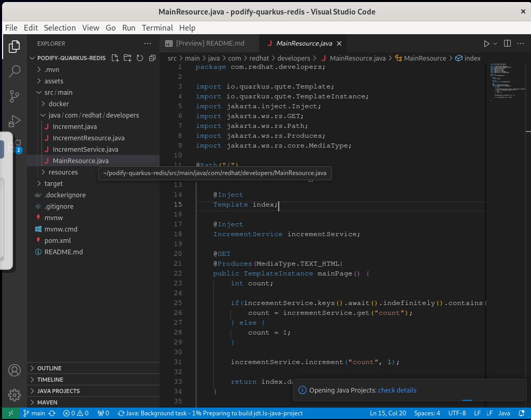
Task: Expand the JAVA PROJECTS panel
Action: [x=93, y=391]
